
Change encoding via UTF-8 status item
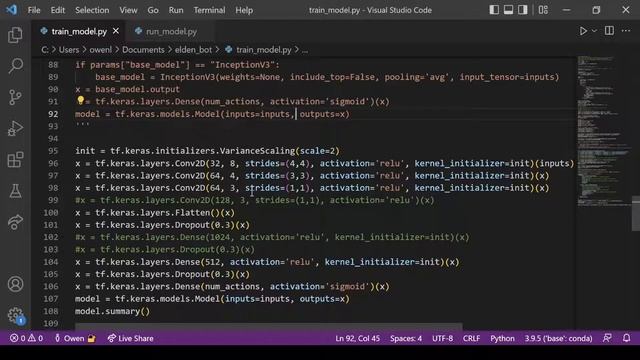442,338
